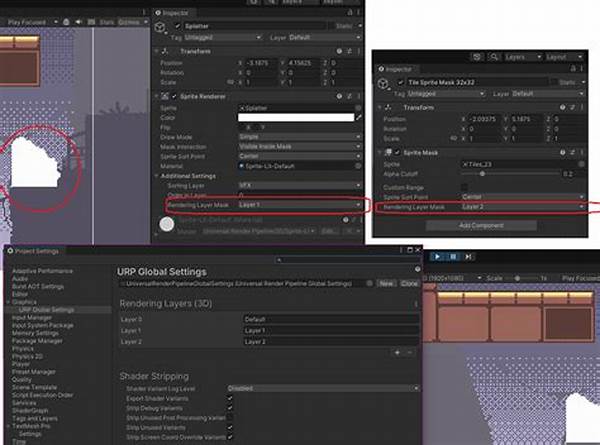Add a rendering layer with plus icon
This screenshot has height=445, width=600.
(x=397, y=352)
